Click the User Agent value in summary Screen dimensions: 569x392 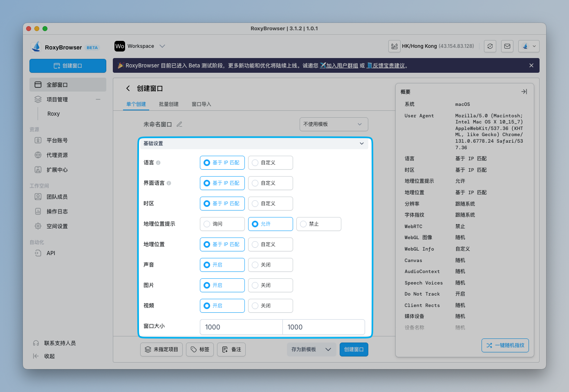pos(489,132)
